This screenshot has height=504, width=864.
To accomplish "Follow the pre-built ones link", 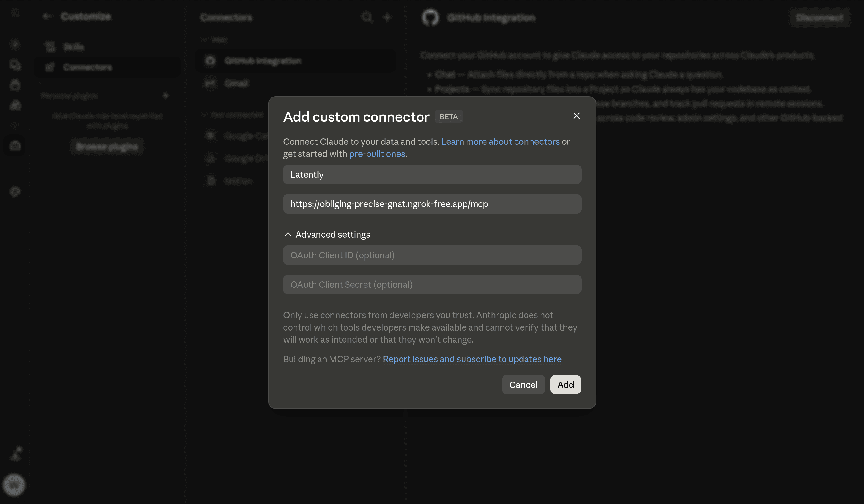I will coord(377,154).
